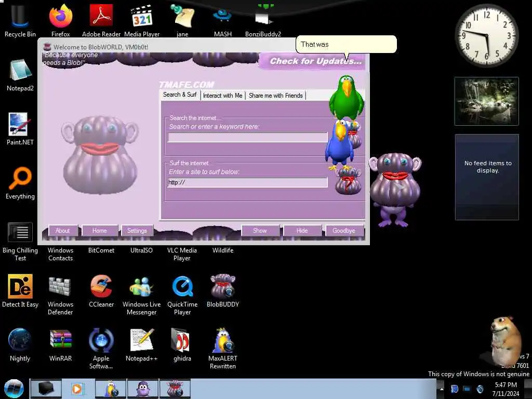Viewport: 532px width, 399px height.
Task: Switch to the Search & Surf tab
Action: (180, 95)
